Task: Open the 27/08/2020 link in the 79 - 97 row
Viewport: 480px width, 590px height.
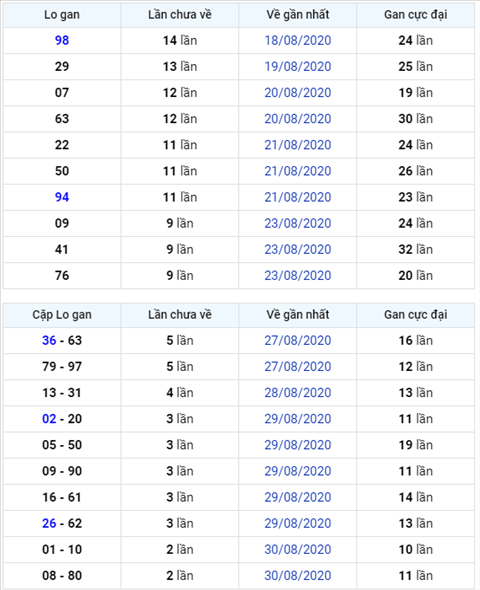Action: coord(298,366)
